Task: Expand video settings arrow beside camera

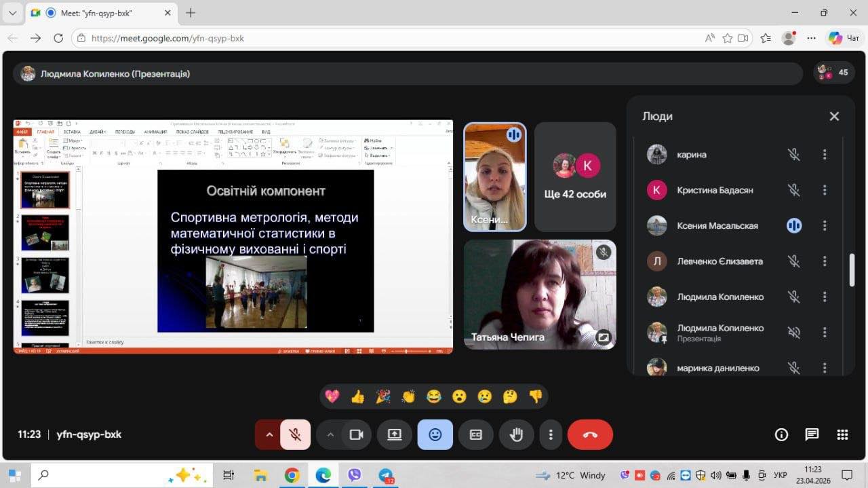Action: coord(330,435)
